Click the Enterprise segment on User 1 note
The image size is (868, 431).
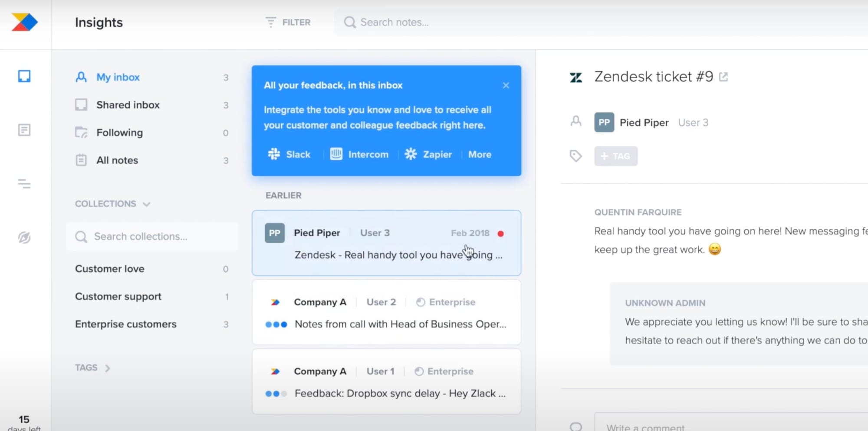pos(444,371)
